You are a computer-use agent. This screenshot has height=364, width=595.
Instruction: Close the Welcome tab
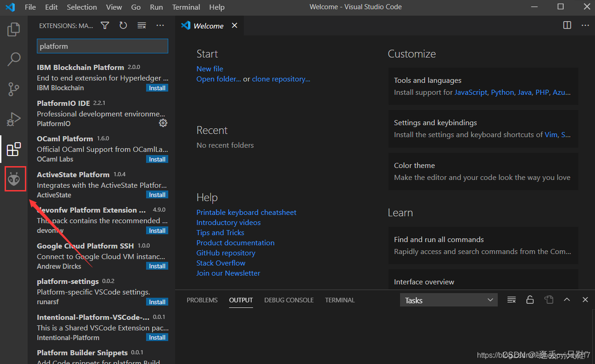tap(235, 25)
